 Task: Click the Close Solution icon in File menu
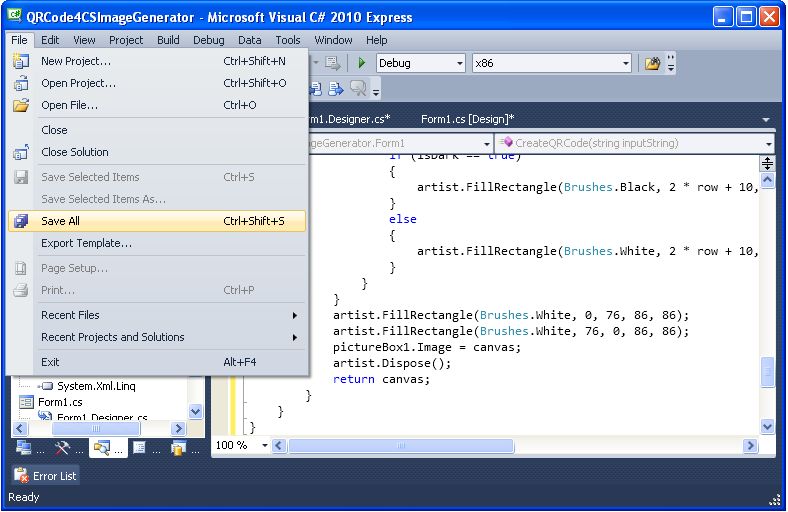click(x=21, y=152)
